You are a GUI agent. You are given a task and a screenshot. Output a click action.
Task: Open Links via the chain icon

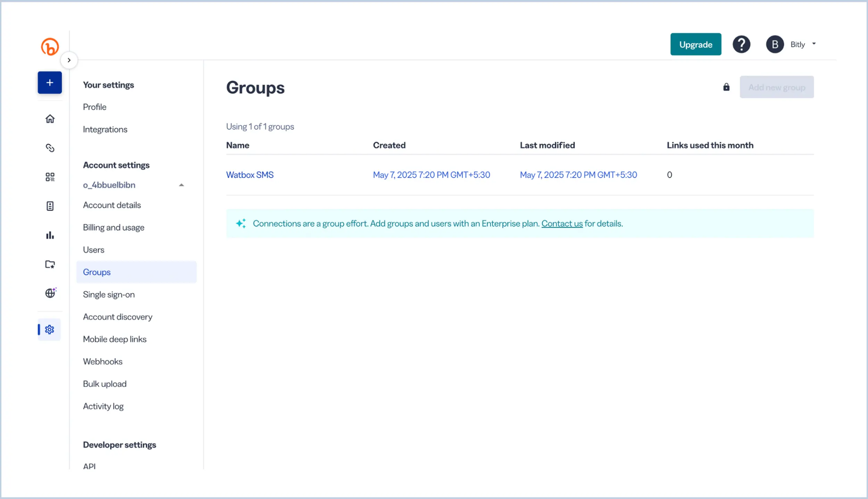point(50,148)
